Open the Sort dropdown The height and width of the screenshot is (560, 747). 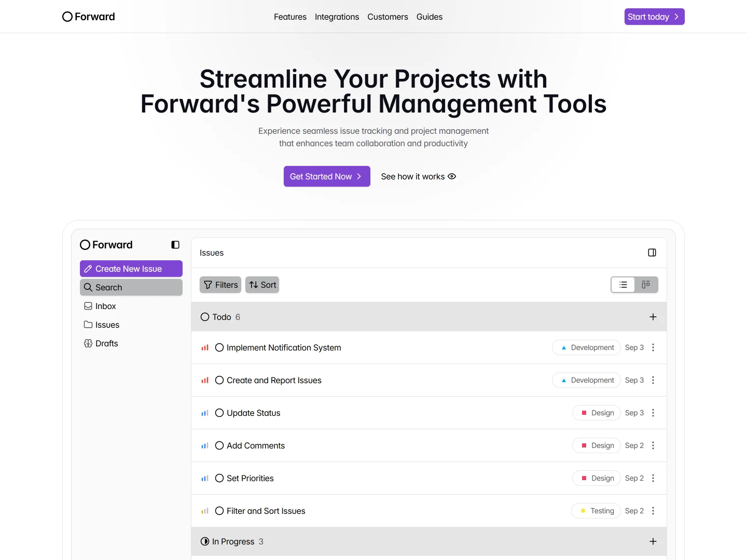coord(262,285)
